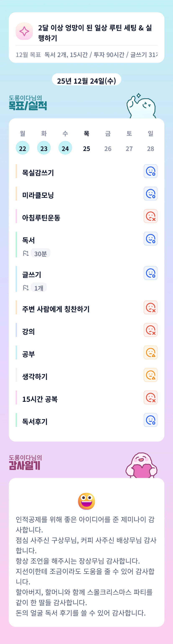Click the 생각하기 orange neutral-face icon
The width and height of the screenshot is (173, 644).
click(151, 375)
